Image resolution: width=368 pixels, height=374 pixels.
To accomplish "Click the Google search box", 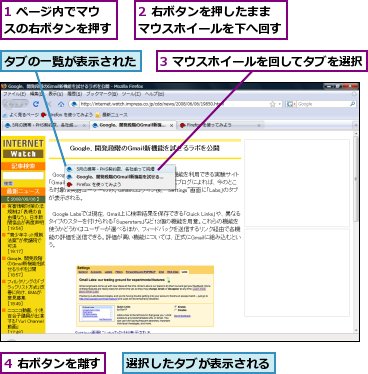I will pyautogui.click(x=322, y=104).
